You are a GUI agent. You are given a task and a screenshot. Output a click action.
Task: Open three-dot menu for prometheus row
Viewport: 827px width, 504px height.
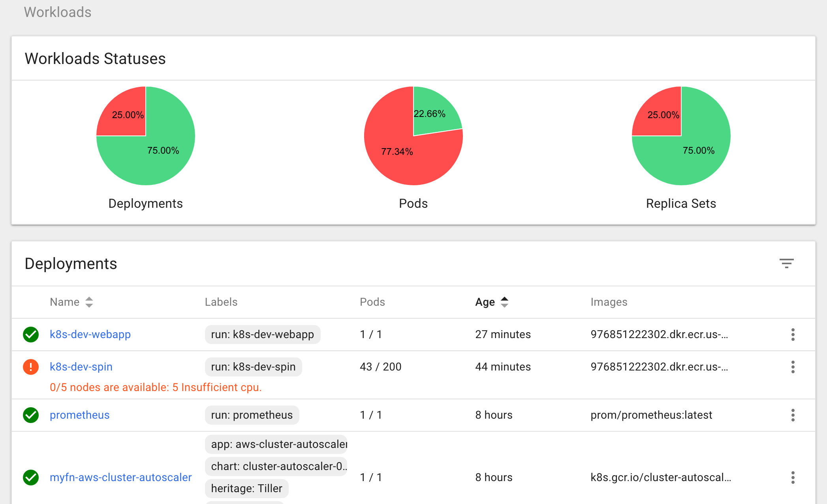click(x=793, y=415)
